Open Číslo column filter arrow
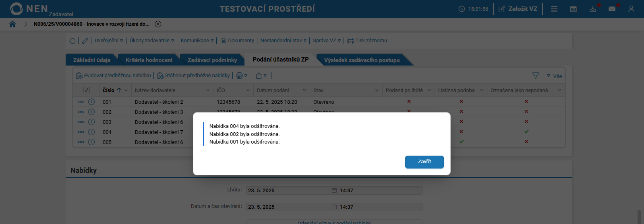This screenshot has width=644, height=224. 126,90
